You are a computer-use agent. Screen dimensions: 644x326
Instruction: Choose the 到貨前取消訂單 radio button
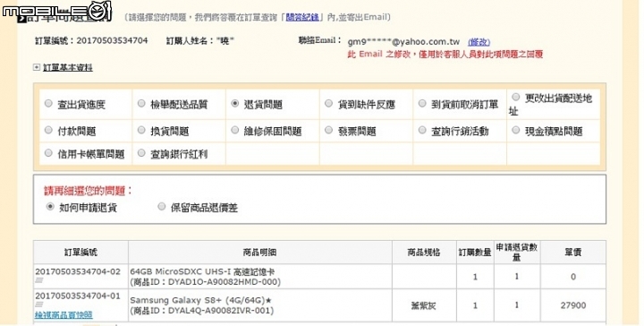coord(422,104)
